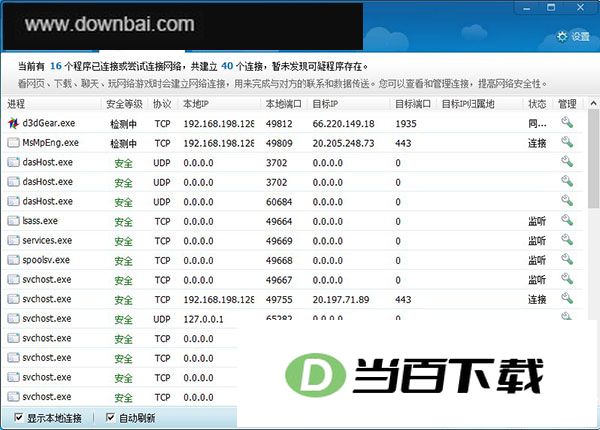Click manage icon for spoolsv.exe row
The height and width of the screenshot is (430, 600).
tap(567, 259)
